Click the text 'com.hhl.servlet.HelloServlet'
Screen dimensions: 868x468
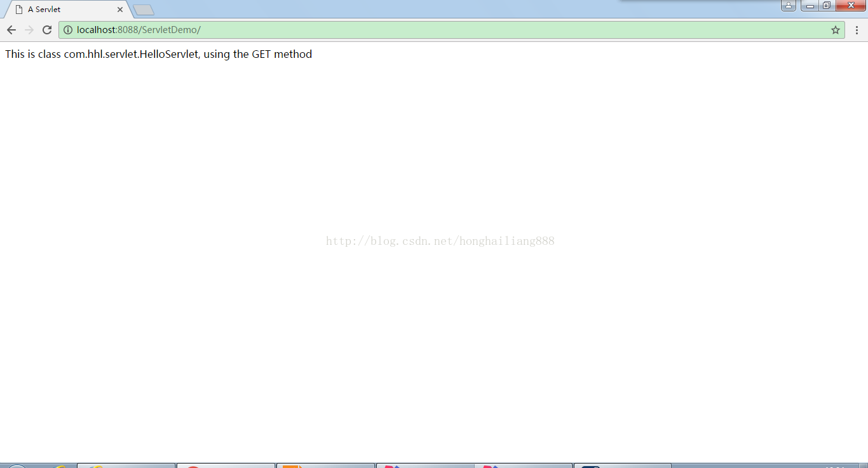coord(131,54)
